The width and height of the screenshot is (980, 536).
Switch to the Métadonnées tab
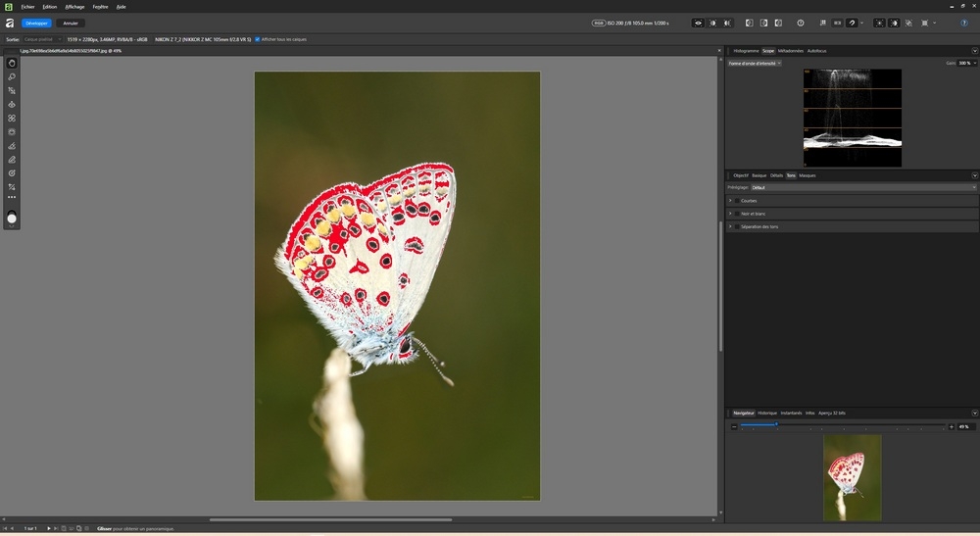(x=791, y=51)
